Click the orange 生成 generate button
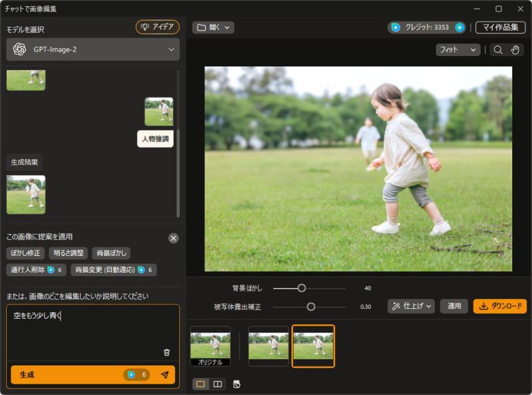This screenshot has width=532, height=395. tap(93, 374)
